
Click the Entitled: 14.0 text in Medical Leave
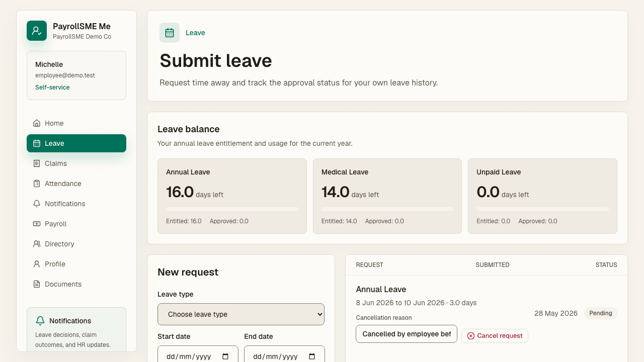pyautogui.click(x=339, y=221)
